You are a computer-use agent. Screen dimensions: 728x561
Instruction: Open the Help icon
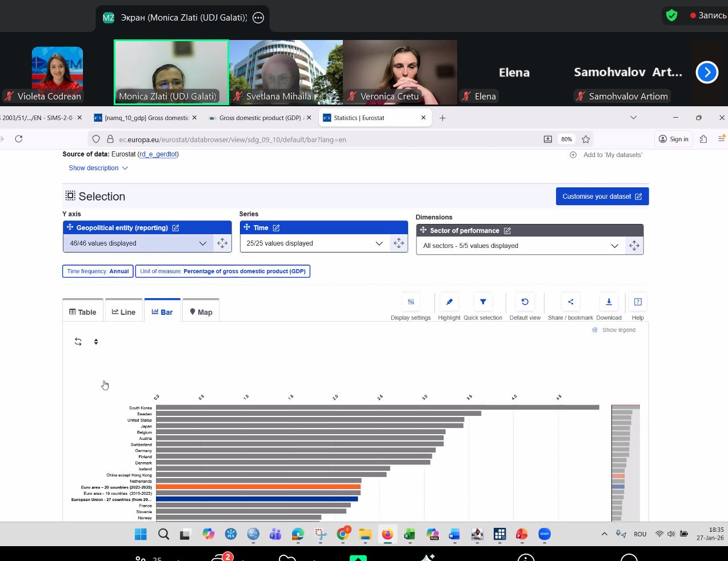pos(638,302)
